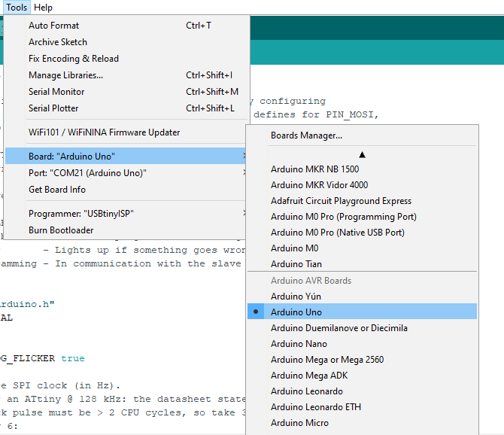Viewport: 504px width, 435px height.
Task: Select the Arduino Uno radio option
Action: 296,312
